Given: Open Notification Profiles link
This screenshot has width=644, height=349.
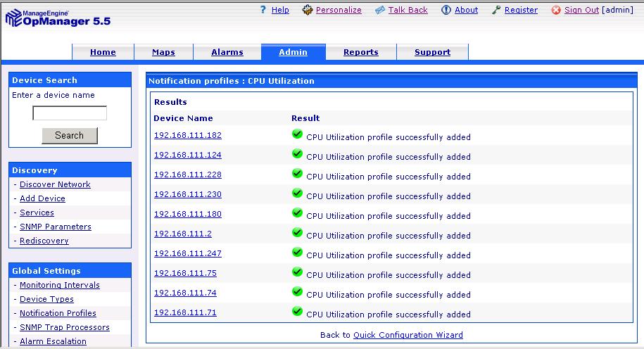Looking at the screenshot, I should click(x=58, y=313).
